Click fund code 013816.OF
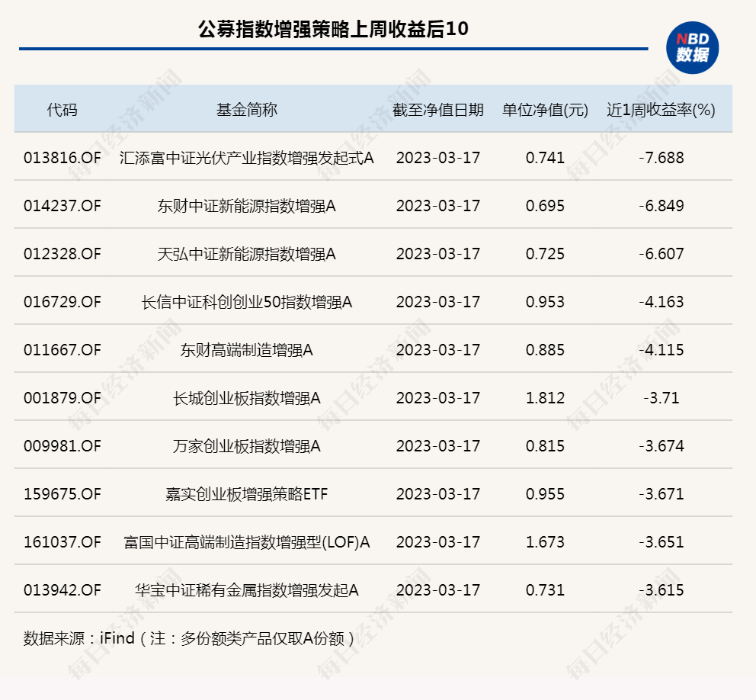 pyautogui.click(x=63, y=156)
